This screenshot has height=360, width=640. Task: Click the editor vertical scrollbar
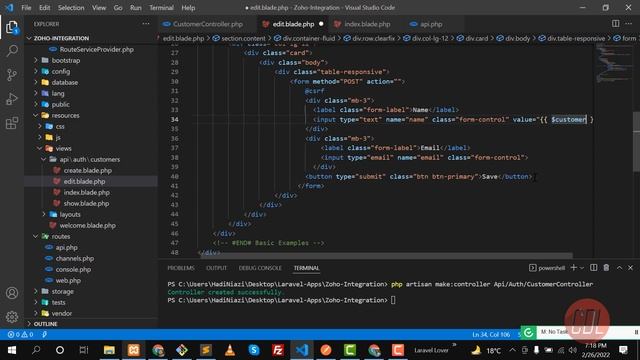pos(636,142)
